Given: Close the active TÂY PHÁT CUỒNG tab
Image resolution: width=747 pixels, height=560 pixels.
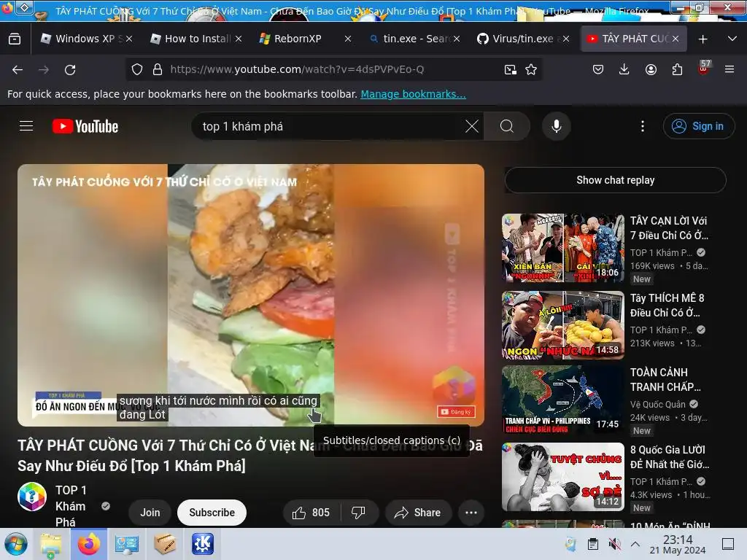Looking at the screenshot, I should coord(676,39).
